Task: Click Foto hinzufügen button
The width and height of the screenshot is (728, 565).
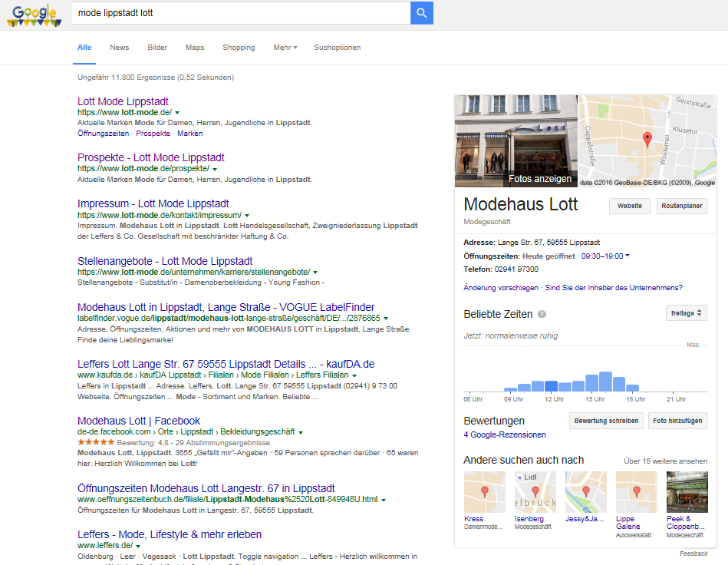Action: (x=677, y=421)
